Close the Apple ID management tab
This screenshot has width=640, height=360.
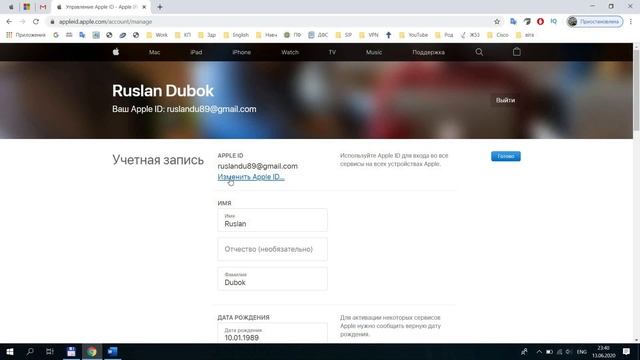click(144, 7)
